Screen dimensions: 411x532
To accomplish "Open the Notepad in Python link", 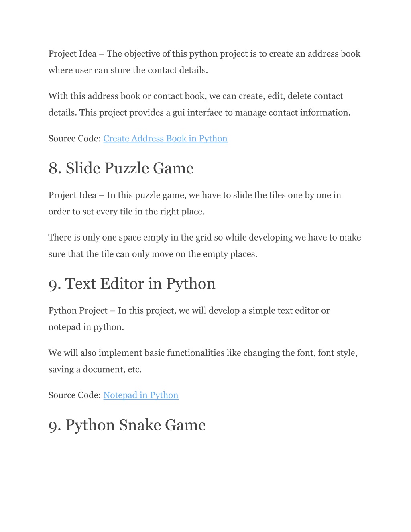I will [140, 395].
